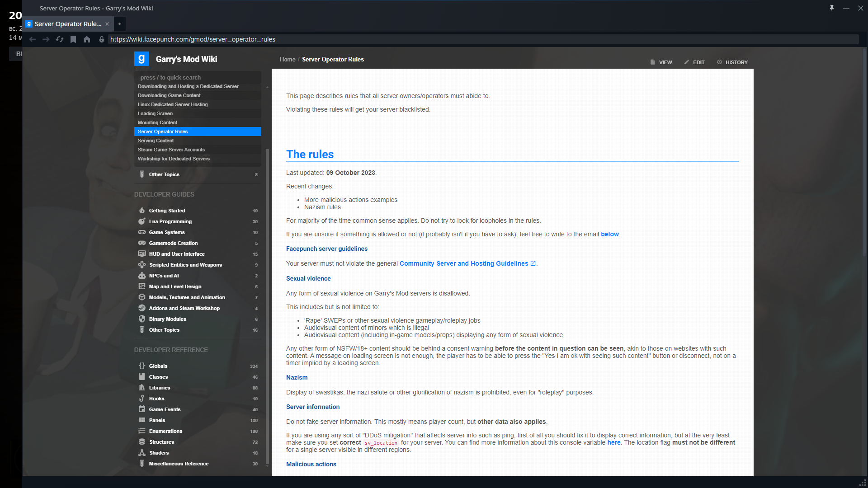The width and height of the screenshot is (868, 488).
Task: Open the Serving Content page
Action: [198, 141]
